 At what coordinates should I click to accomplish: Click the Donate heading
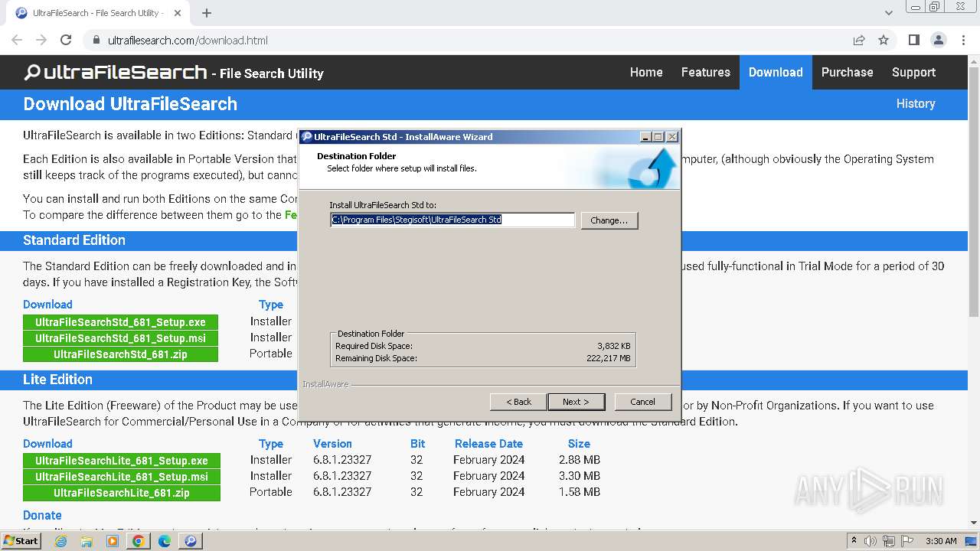pyautogui.click(x=42, y=515)
